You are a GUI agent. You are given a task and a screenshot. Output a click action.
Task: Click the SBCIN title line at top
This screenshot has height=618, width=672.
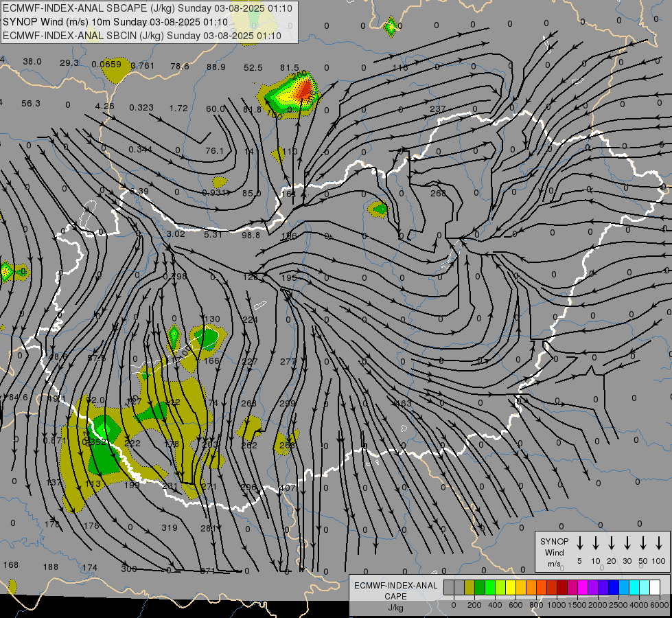coord(142,36)
